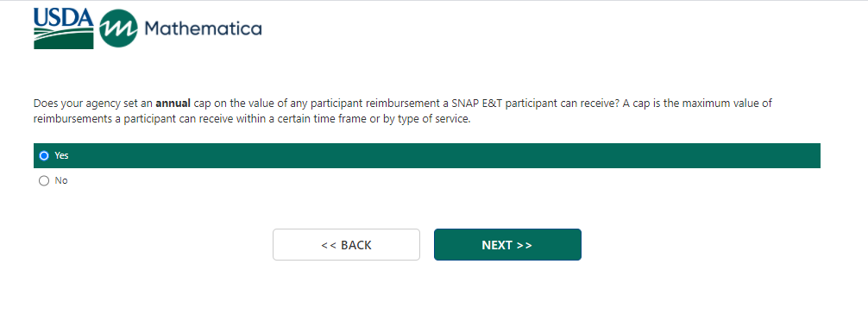
Task: Click the No answer row
Action: tap(427, 181)
